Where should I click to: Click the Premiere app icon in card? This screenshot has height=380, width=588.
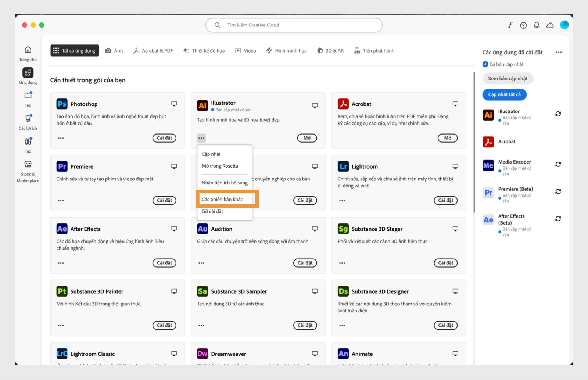tap(62, 166)
